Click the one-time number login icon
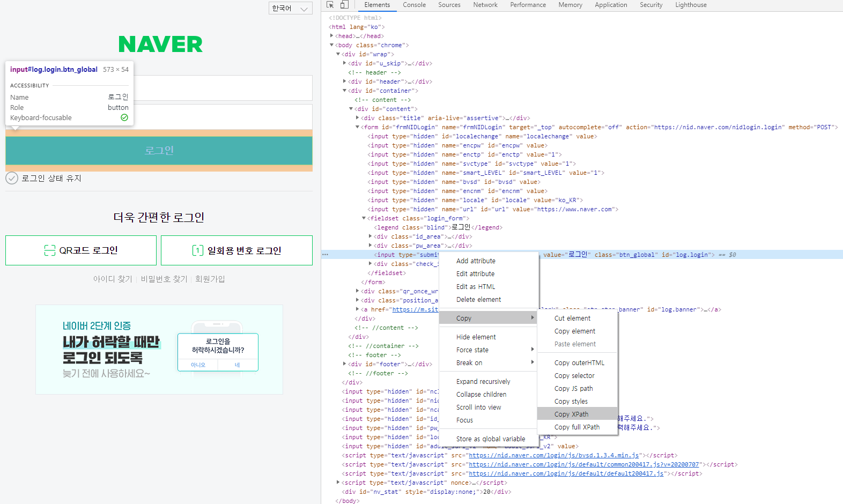Image resolution: width=843 pixels, height=504 pixels. click(198, 250)
